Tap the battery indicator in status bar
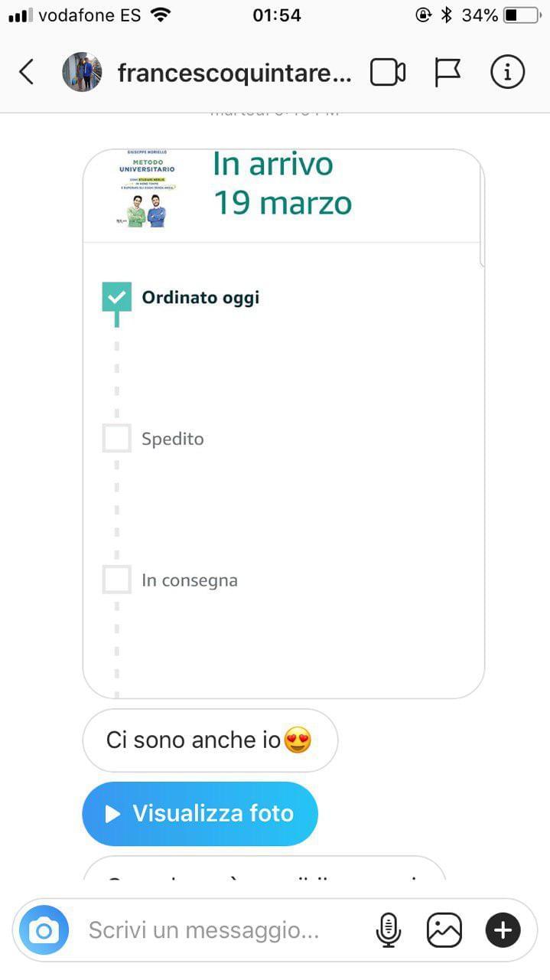550x980 pixels. [520, 15]
